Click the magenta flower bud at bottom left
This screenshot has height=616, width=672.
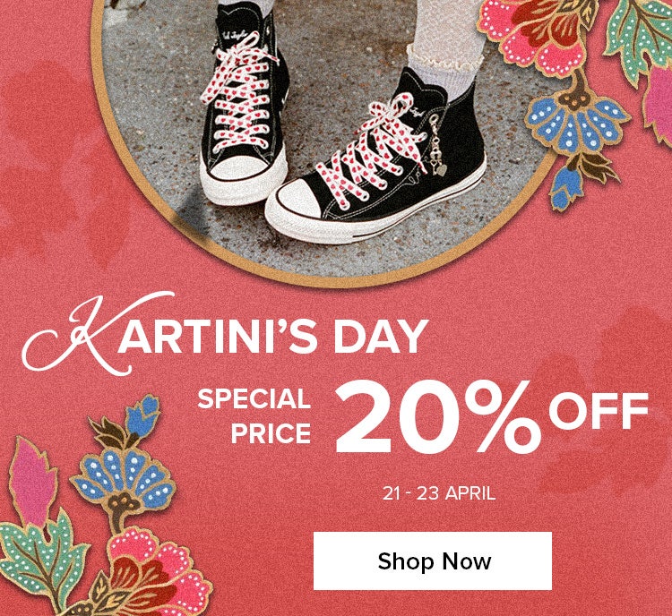click(32, 481)
